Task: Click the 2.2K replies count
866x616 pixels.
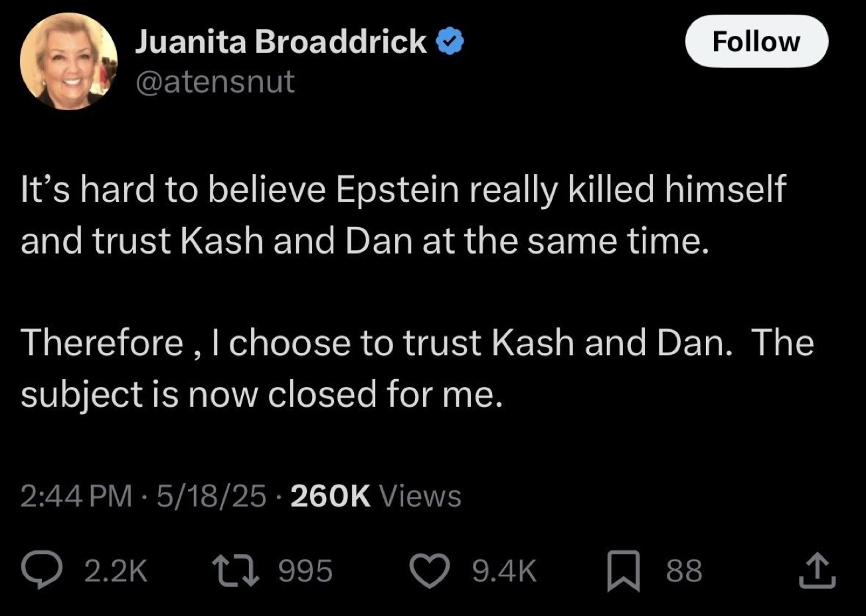Action: (116, 571)
